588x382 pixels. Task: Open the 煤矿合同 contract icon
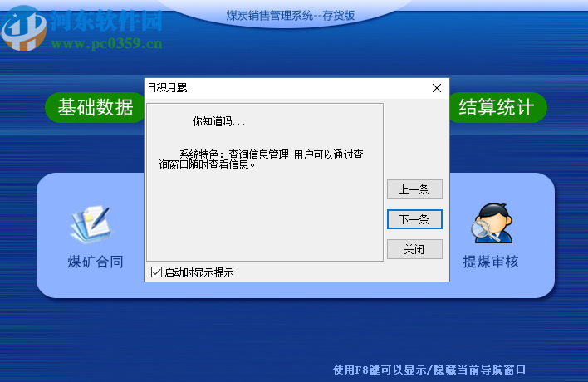[x=91, y=223]
